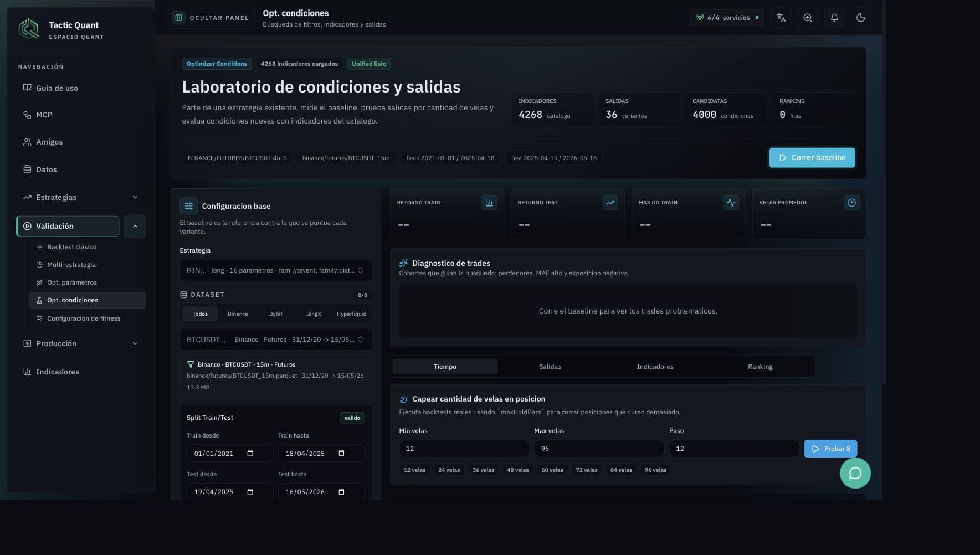Click the Optimizer Conditions badge
980x555 pixels.
tap(217, 64)
